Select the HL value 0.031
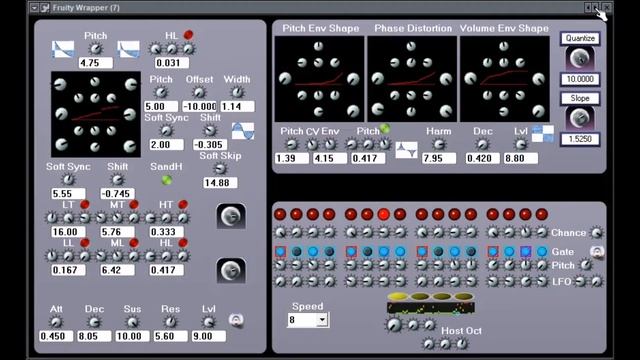 click(172, 63)
